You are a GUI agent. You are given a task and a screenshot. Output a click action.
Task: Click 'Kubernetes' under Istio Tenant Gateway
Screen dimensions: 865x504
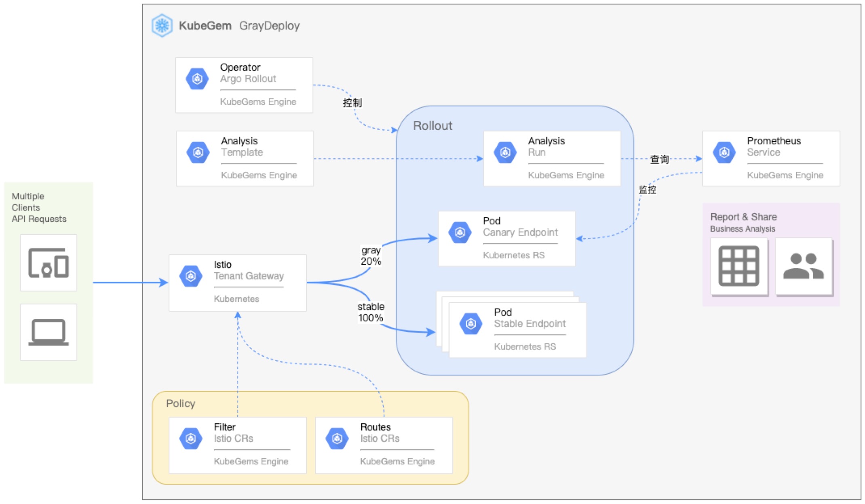(236, 299)
